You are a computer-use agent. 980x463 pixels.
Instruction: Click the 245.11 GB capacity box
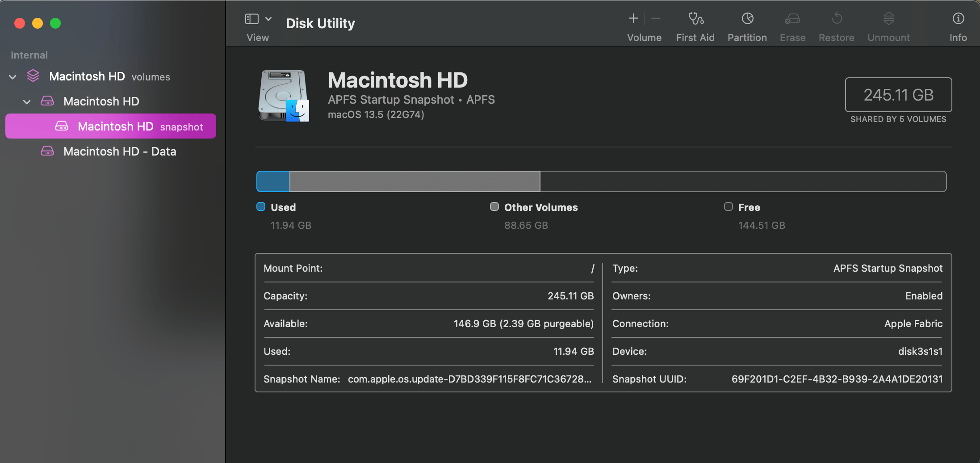pos(898,95)
